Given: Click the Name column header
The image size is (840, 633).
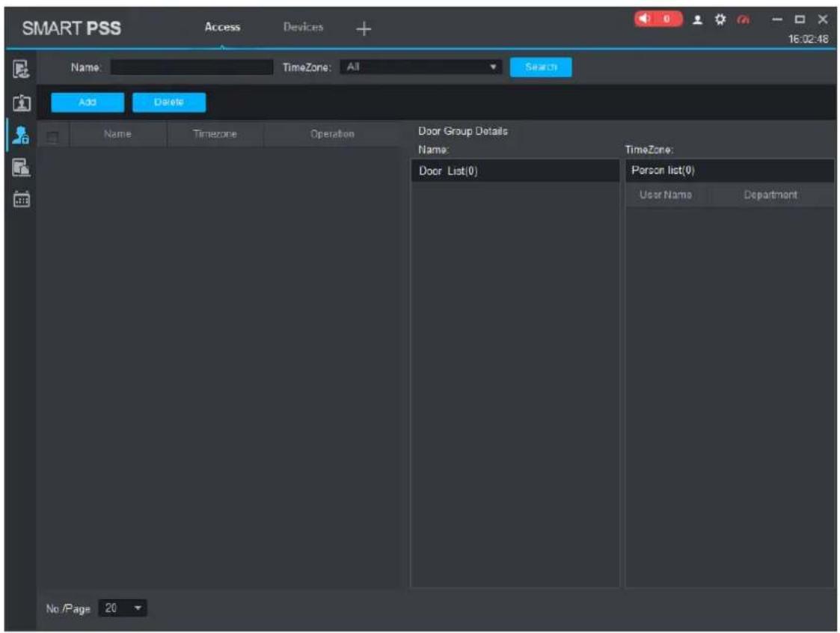Looking at the screenshot, I should [118, 134].
